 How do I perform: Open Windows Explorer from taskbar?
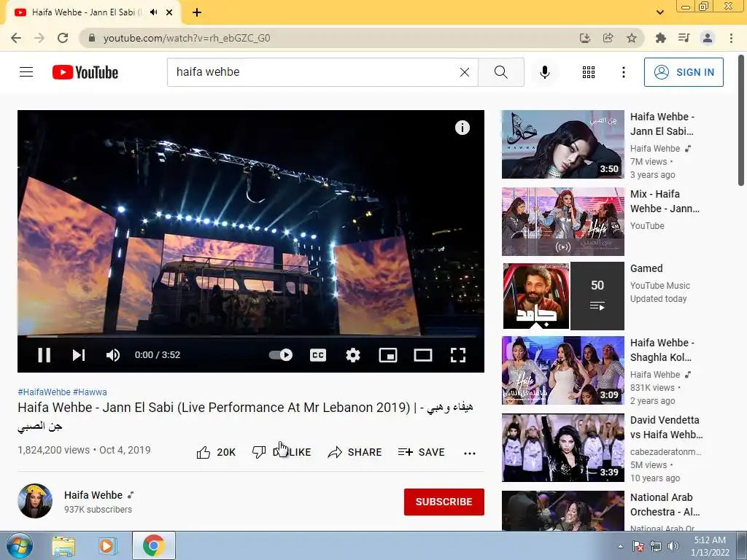[x=63, y=545]
